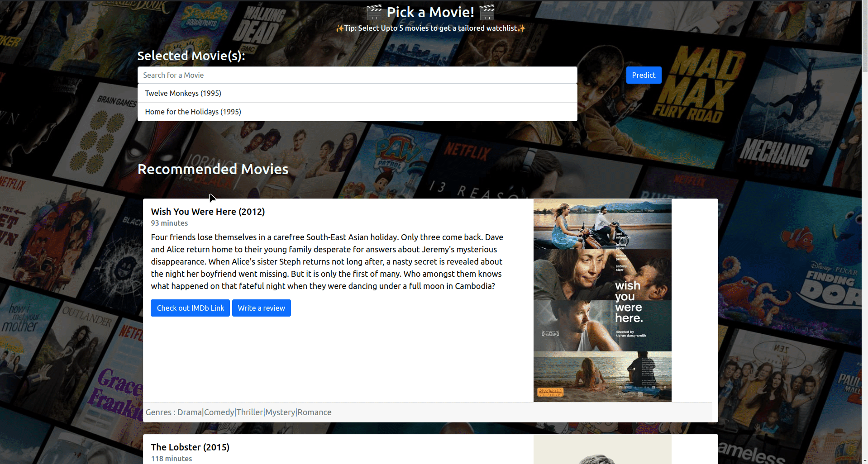
Task: Click the Write a review button
Action: tap(261, 308)
